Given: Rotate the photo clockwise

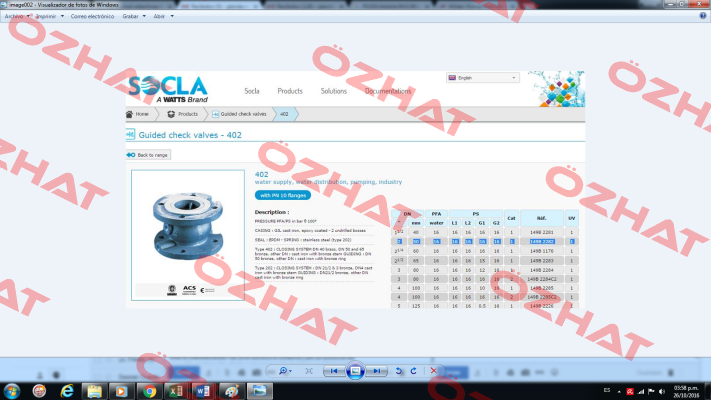Looking at the screenshot, I should pyautogui.click(x=414, y=371).
